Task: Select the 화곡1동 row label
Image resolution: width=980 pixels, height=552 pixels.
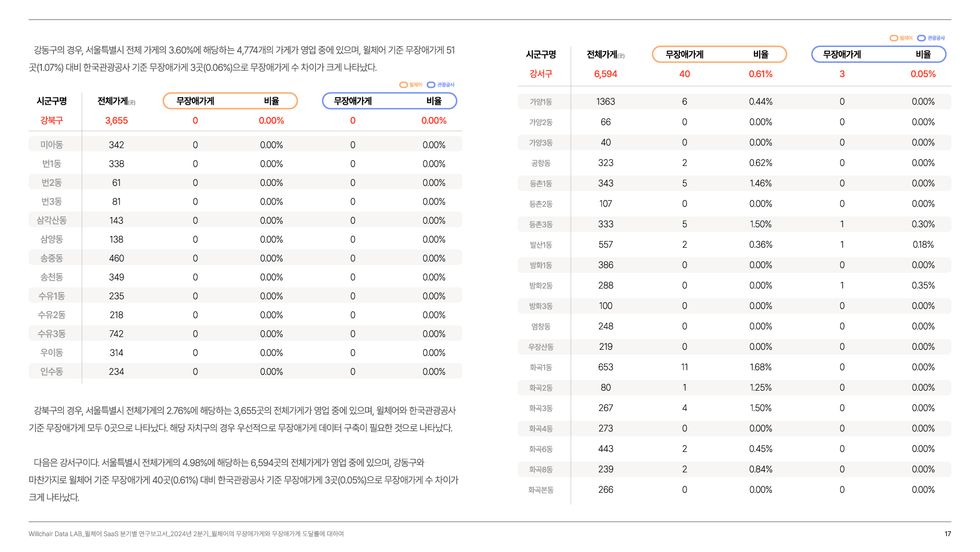Action: pos(541,368)
